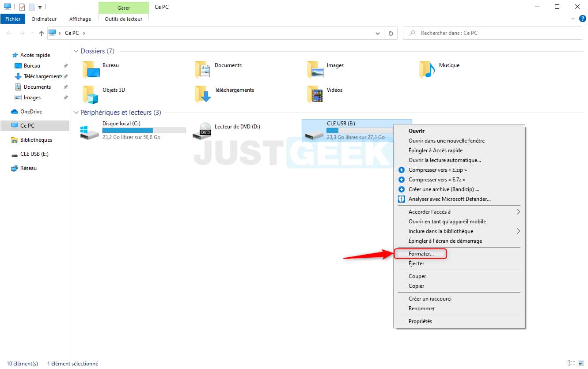The height and width of the screenshot is (369, 588).
Task: Unpin Images from quick access
Action: 64,97
